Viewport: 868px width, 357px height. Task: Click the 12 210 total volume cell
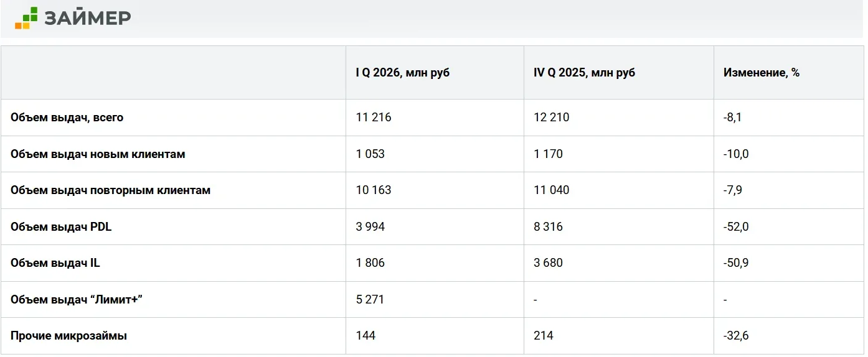tap(551, 118)
